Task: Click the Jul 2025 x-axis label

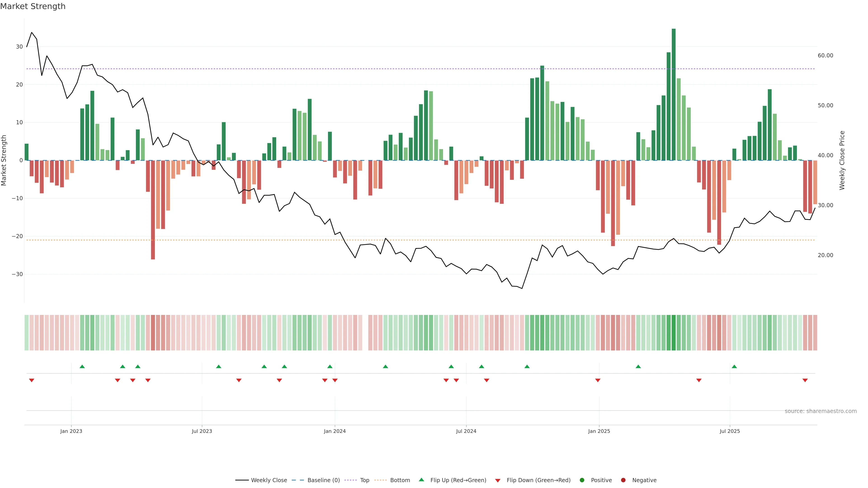Action: pyautogui.click(x=729, y=431)
